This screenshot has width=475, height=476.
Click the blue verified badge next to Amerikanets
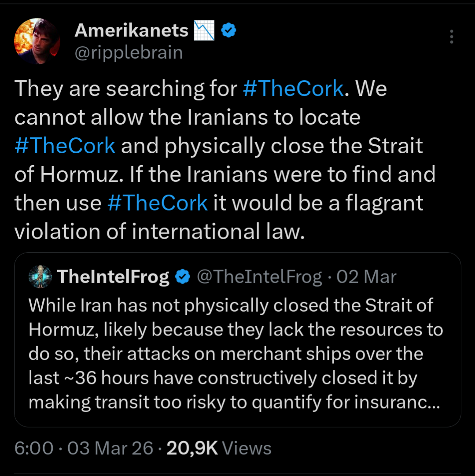click(228, 30)
